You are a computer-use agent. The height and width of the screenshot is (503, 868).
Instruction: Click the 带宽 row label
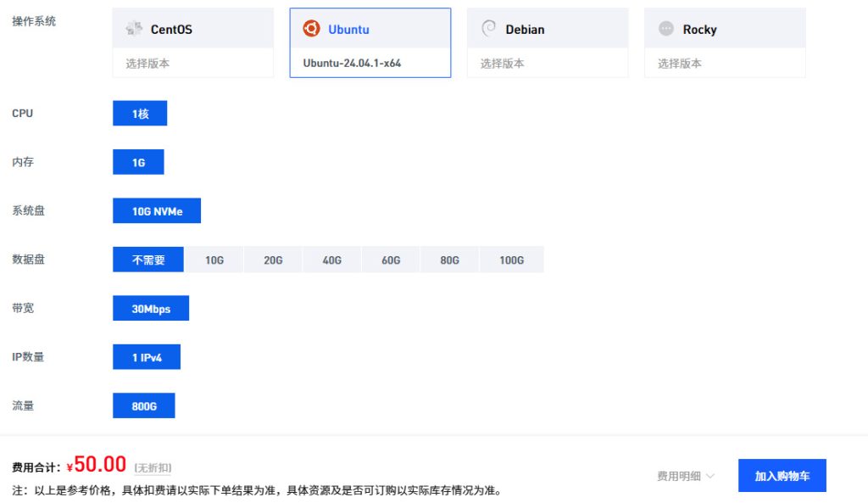click(23, 308)
